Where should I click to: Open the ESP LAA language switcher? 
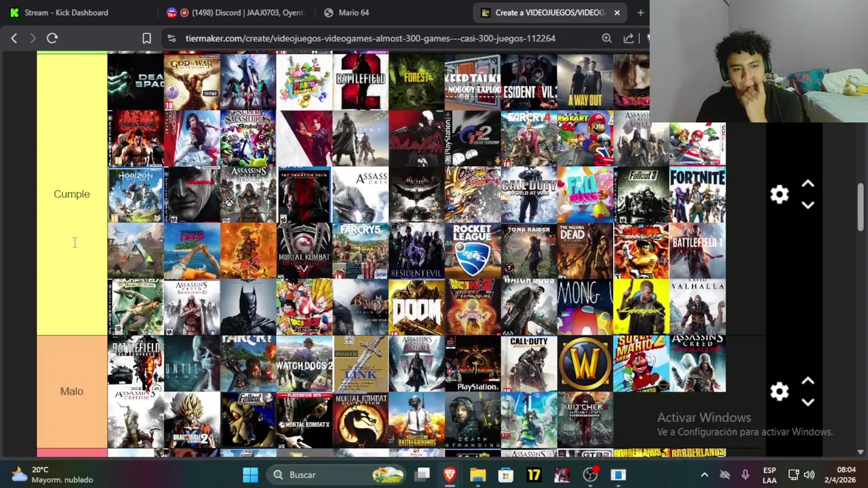point(770,475)
